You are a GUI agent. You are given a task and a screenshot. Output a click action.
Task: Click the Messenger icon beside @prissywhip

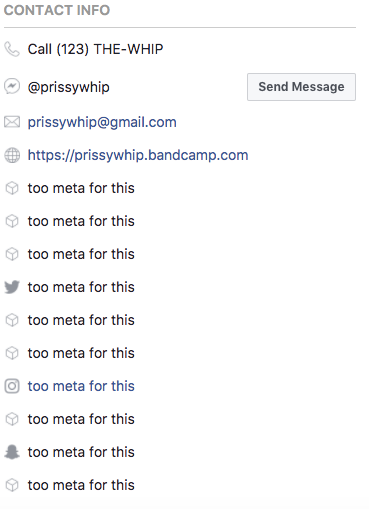[12, 87]
